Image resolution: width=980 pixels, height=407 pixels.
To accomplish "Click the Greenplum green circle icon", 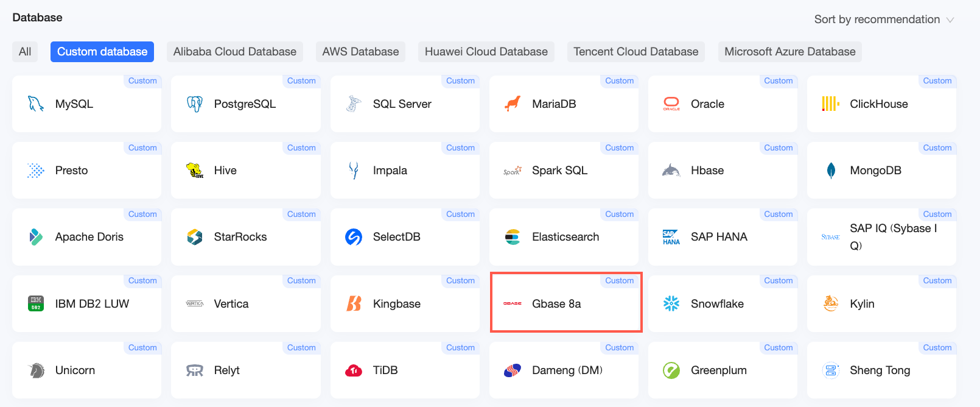I will coord(671,370).
